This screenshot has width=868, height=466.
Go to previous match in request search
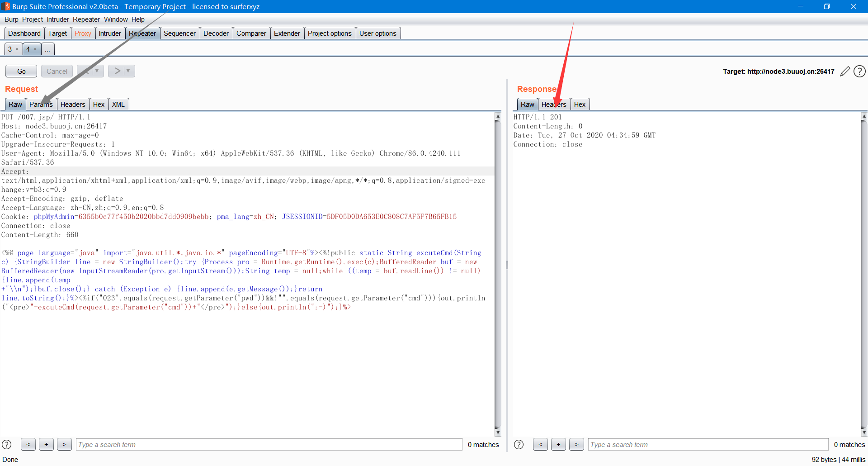(28, 444)
